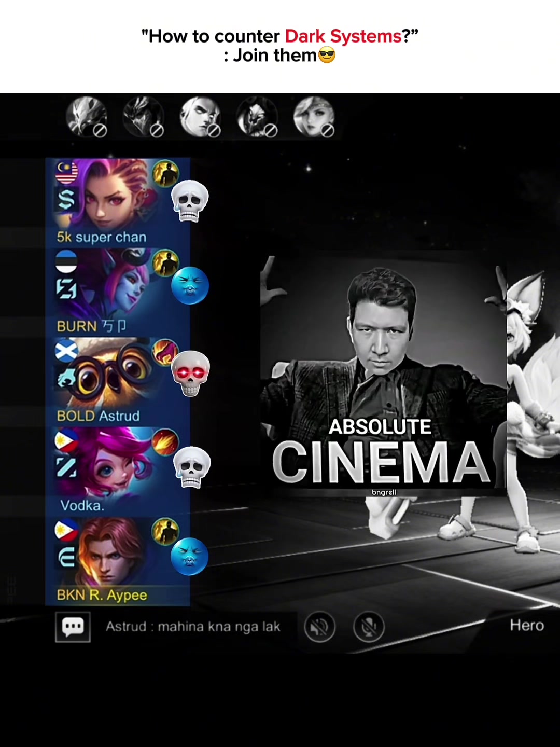Click the battle spell icon on BURN card
560x747 pixels.
pos(165,263)
